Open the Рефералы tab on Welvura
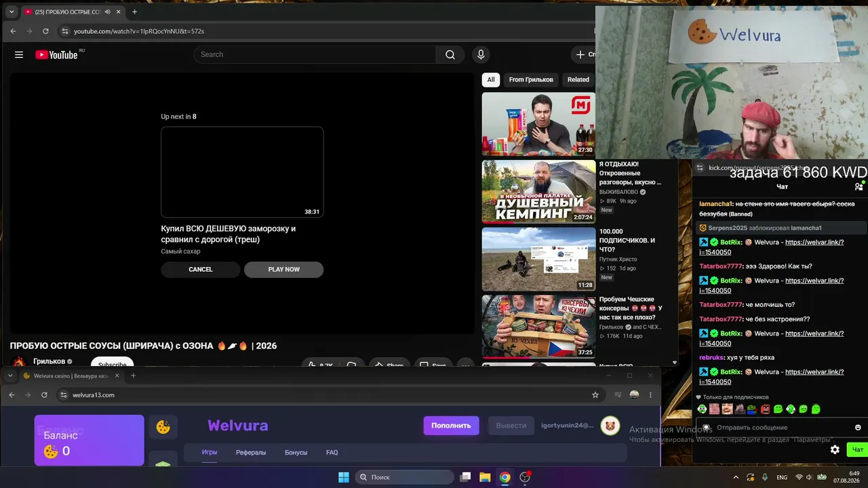Viewport: 868px width, 488px height. click(251, 453)
